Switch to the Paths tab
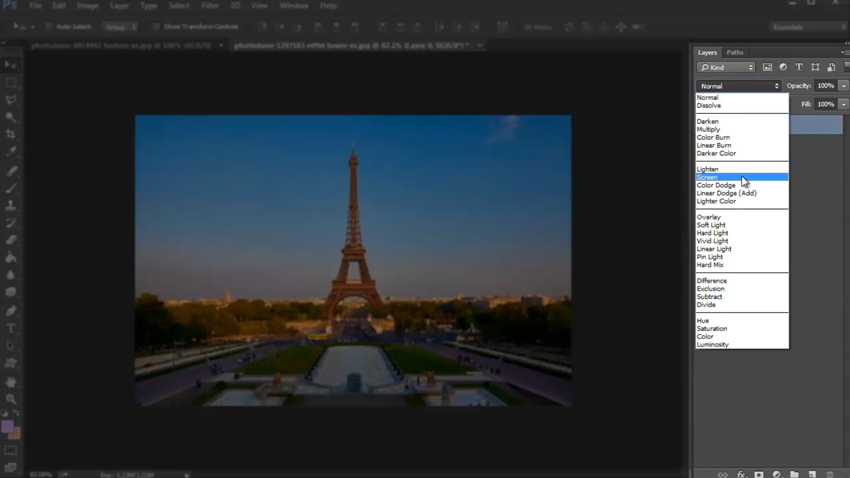850x478 pixels. [735, 52]
